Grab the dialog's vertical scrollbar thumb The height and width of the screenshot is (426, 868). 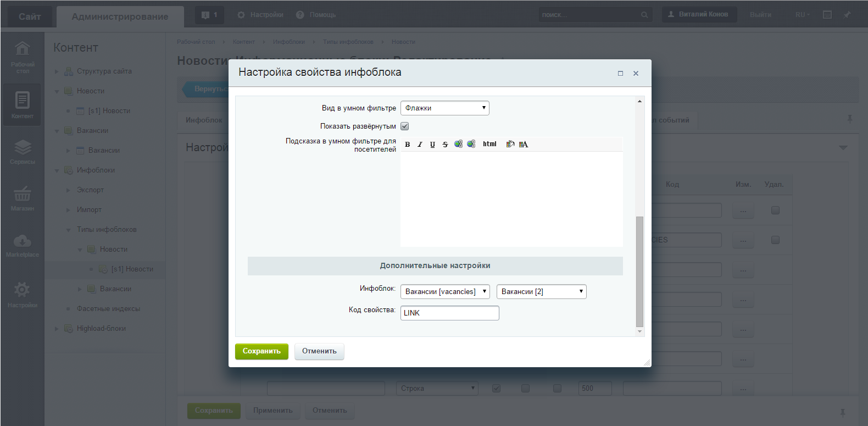(639, 271)
